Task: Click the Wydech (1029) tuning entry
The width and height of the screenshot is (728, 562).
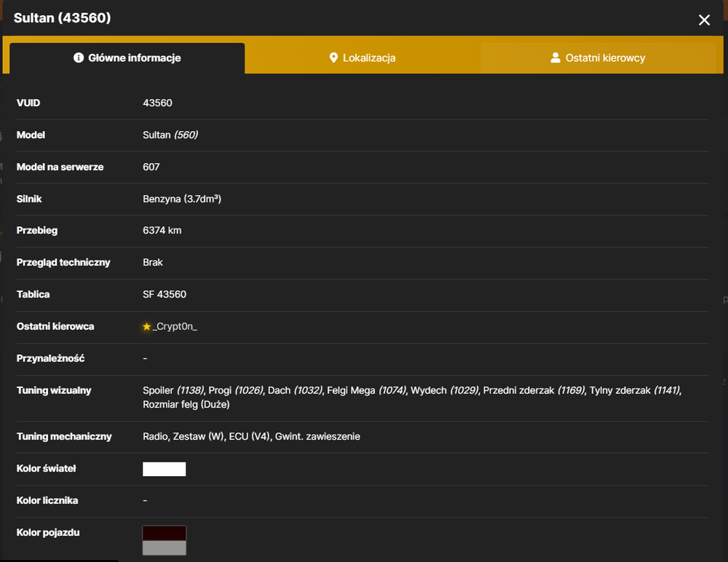Action: pos(444,390)
